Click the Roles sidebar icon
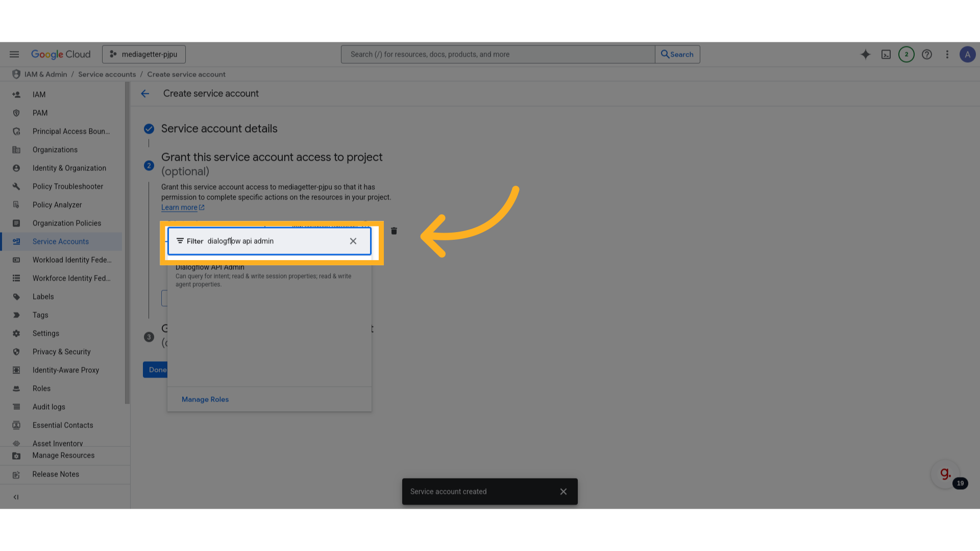 [x=16, y=388]
